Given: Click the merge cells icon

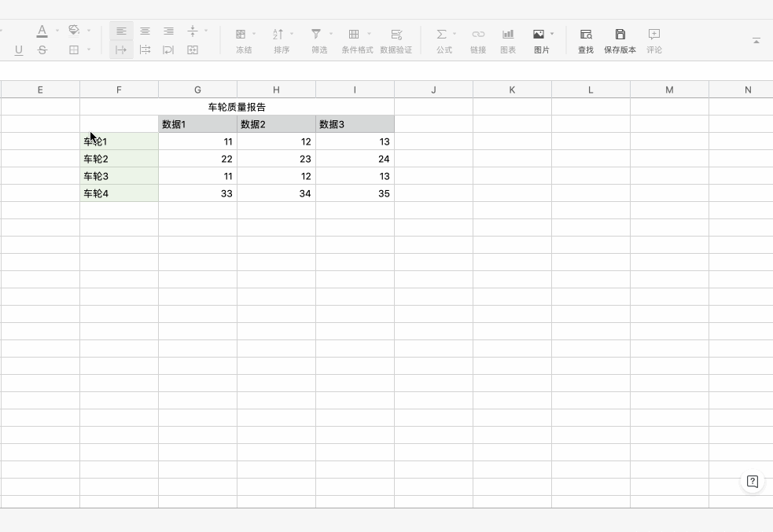Looking at the screenshot, I should (x=193, y=50).
